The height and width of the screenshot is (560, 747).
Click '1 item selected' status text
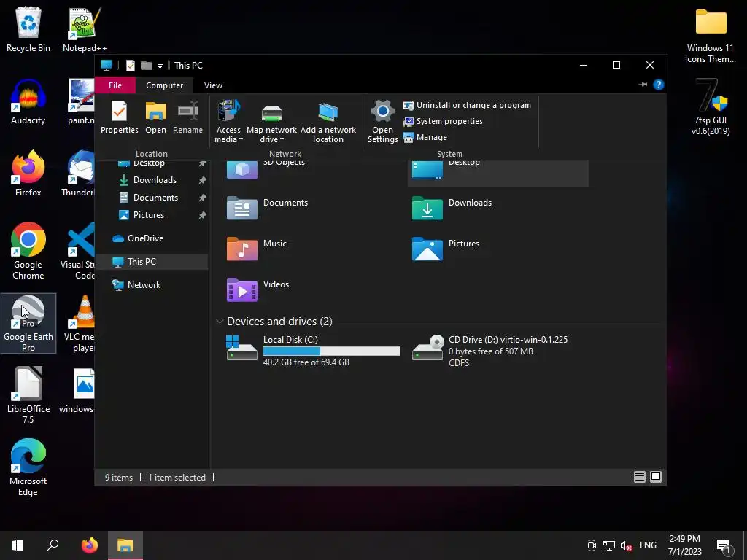(x=177, y=478)
